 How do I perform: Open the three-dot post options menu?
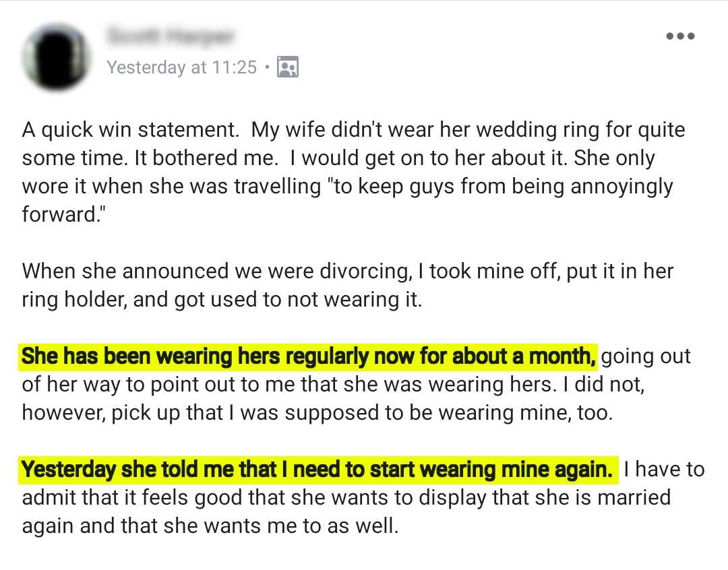tap(679, 36)
